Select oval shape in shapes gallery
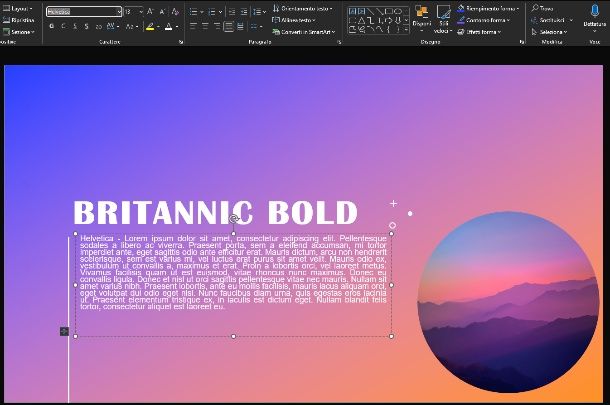Screen dimensions: 610x405 tap(397, 11)
